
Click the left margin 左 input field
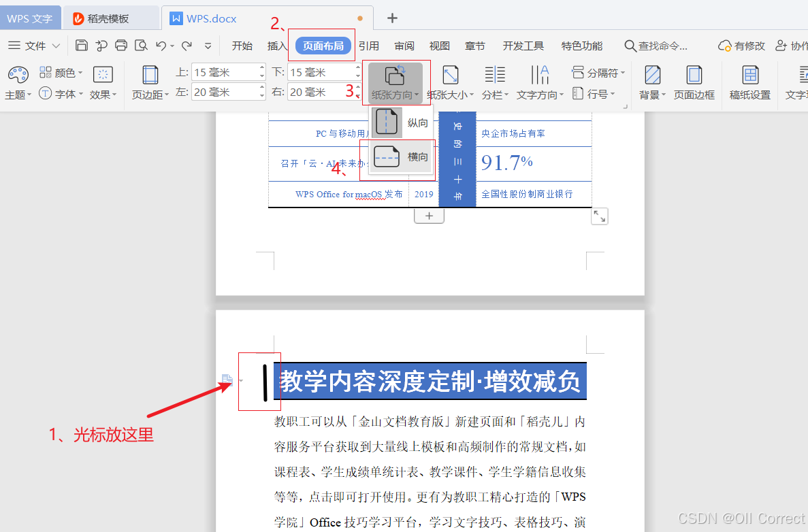point(225,93)
